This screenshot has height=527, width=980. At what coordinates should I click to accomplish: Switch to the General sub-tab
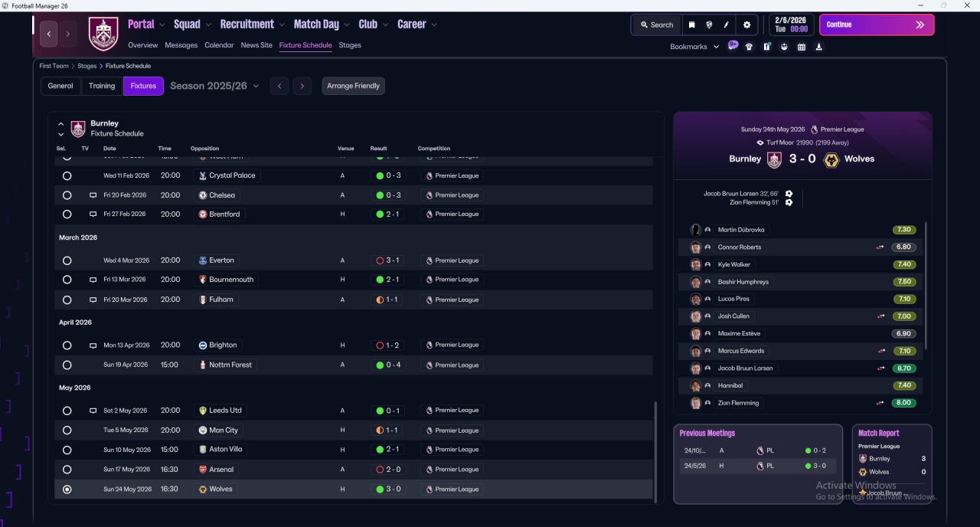[x=60, y=86]
